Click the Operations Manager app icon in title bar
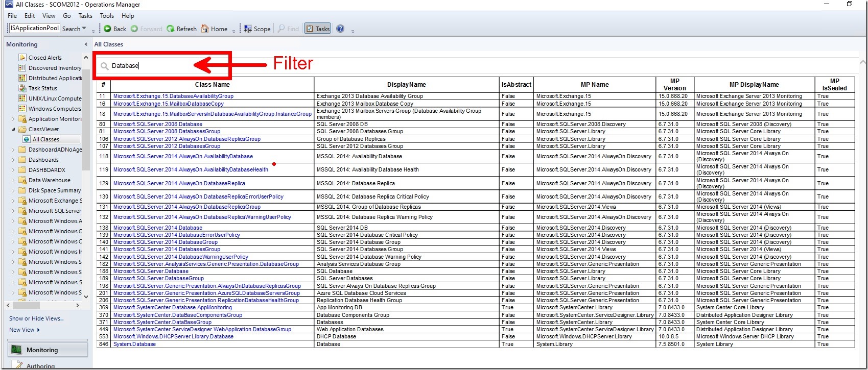 (9, 4)
